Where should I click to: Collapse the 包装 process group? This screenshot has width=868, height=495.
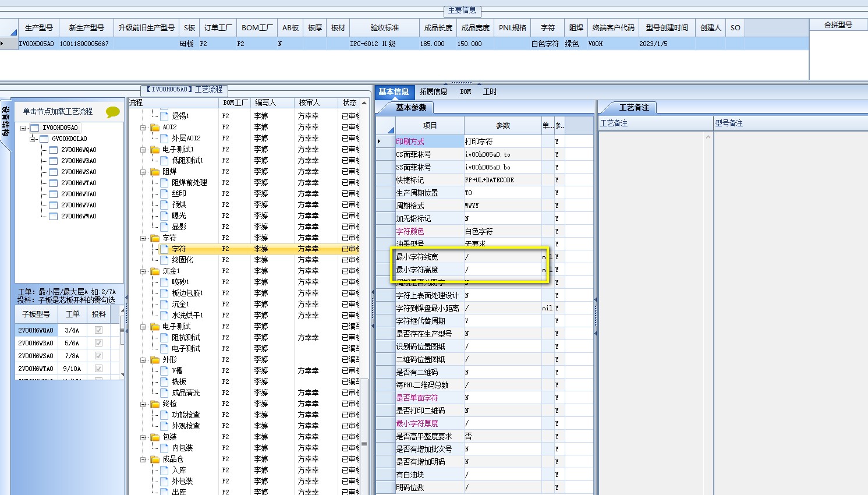click(x=144, y=437)
